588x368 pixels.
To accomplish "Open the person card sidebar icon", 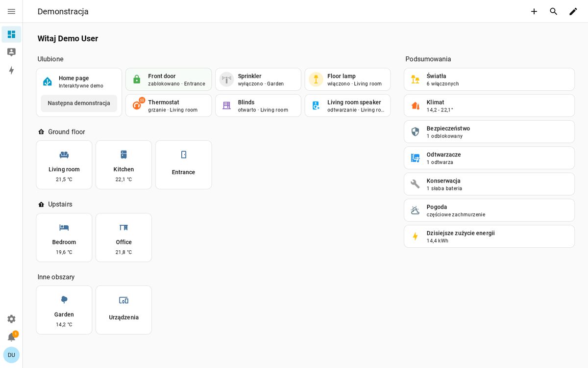I will (x=11, y=52).
